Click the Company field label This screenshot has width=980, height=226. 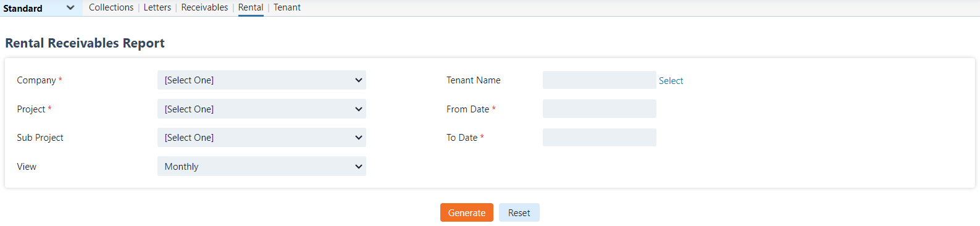pos(36,80)
